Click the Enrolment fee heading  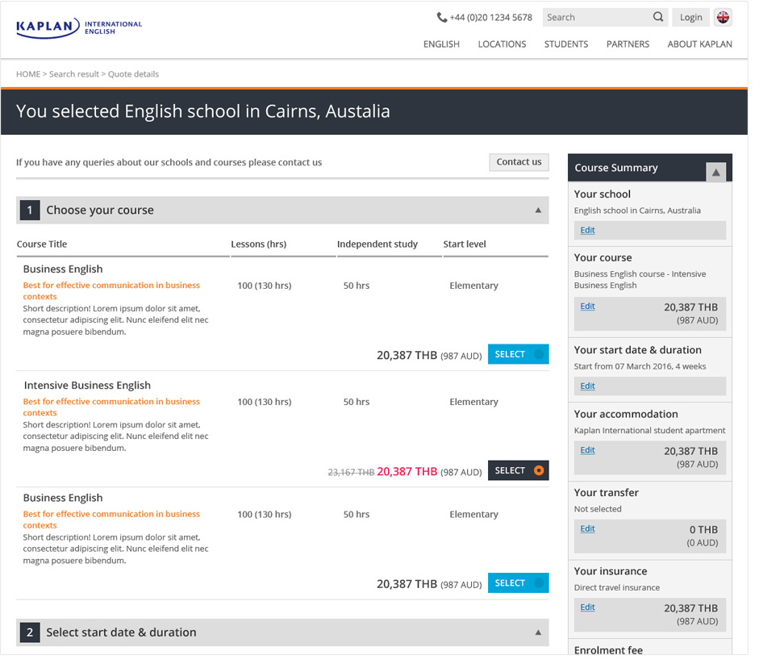(x=608, y=650)
